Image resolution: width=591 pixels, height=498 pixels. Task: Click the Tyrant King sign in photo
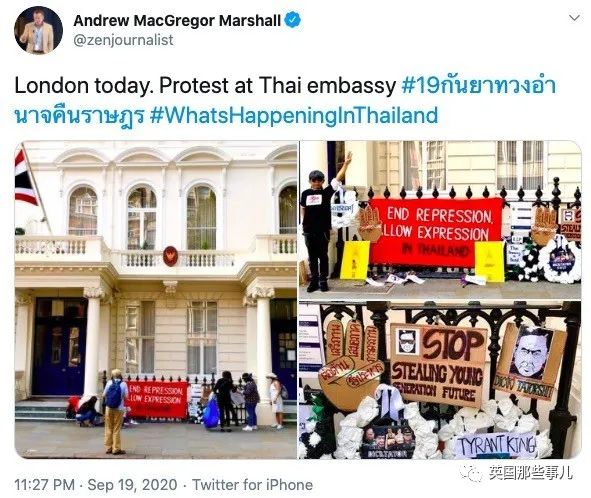496,446
